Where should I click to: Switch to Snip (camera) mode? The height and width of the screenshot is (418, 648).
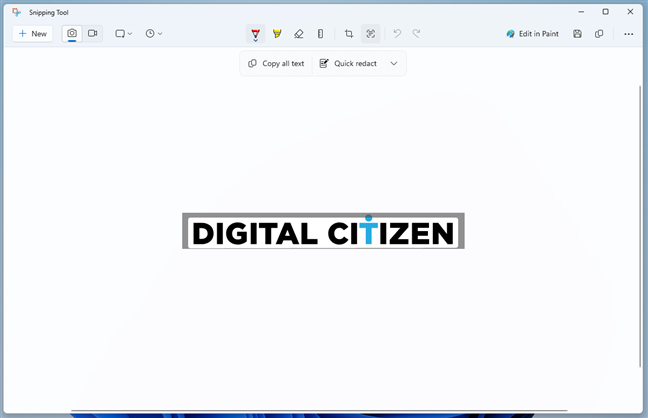[x=72, y=33]
